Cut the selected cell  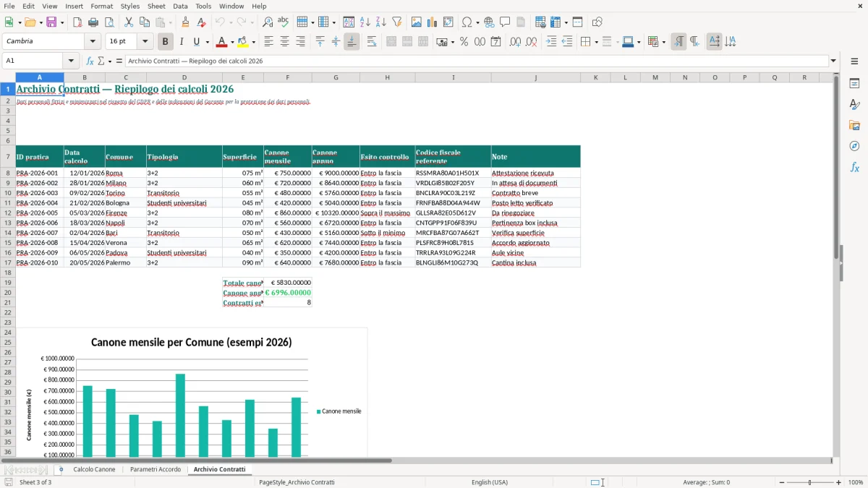point(129,22)
